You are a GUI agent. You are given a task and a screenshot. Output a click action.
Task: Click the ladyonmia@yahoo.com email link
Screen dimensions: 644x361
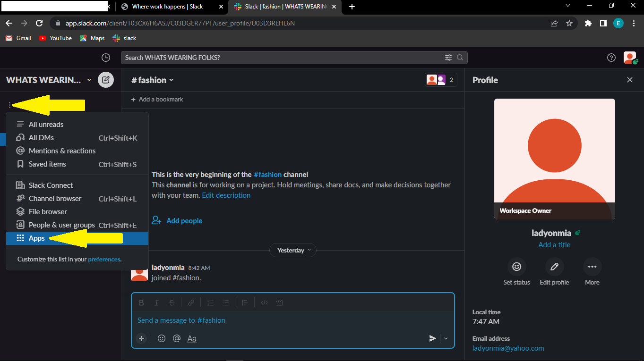coord(508,348)
